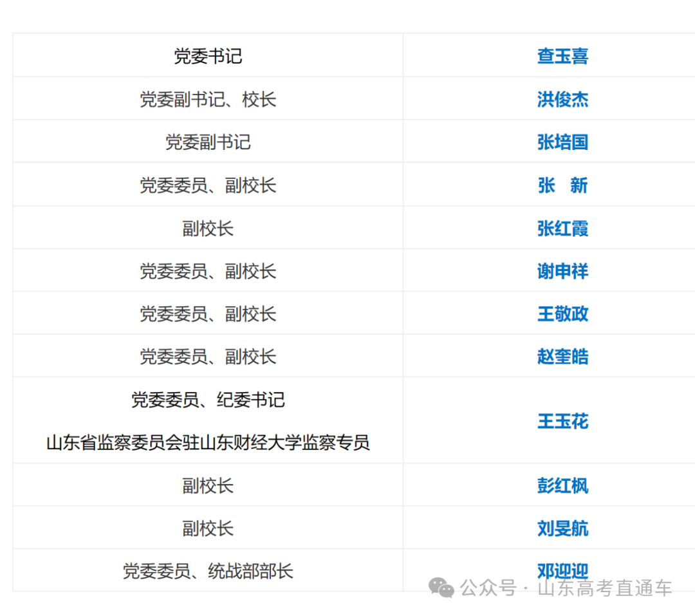Click the 党委委员、统战部部长 title cell

[x=208, y=571]
